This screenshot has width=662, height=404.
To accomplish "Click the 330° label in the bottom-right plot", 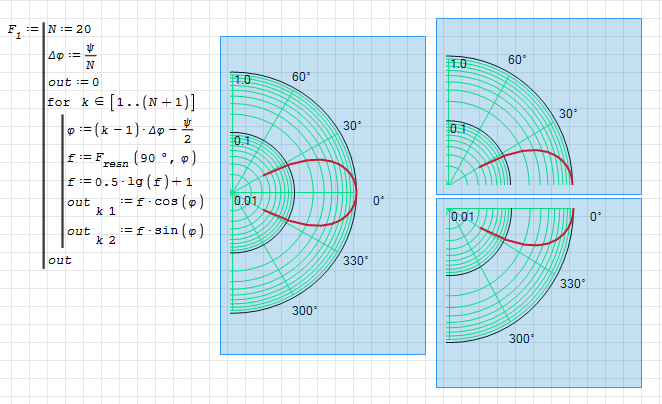I will [x=572, y=284].
